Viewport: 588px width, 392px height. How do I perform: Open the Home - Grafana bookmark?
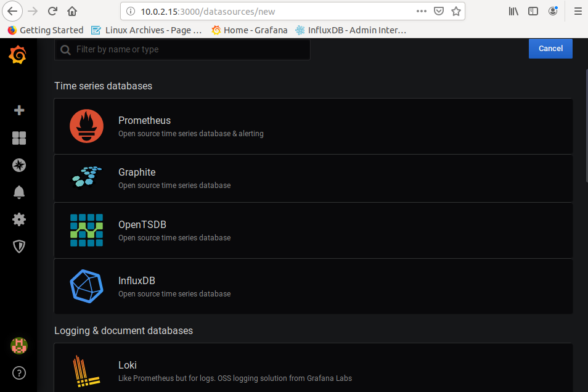click(x=250, y=30)
